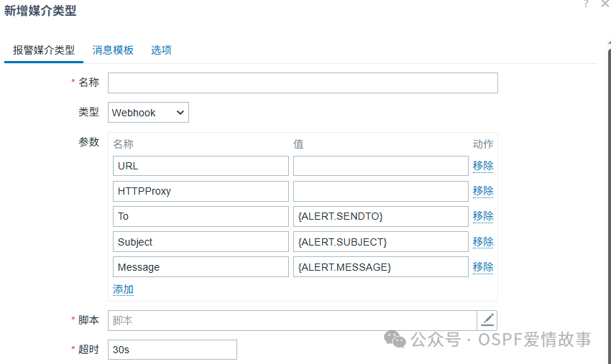Switch to 消息模板 tab
The width and height of the screenshot is (611, 364).
(x=113, y=50)
